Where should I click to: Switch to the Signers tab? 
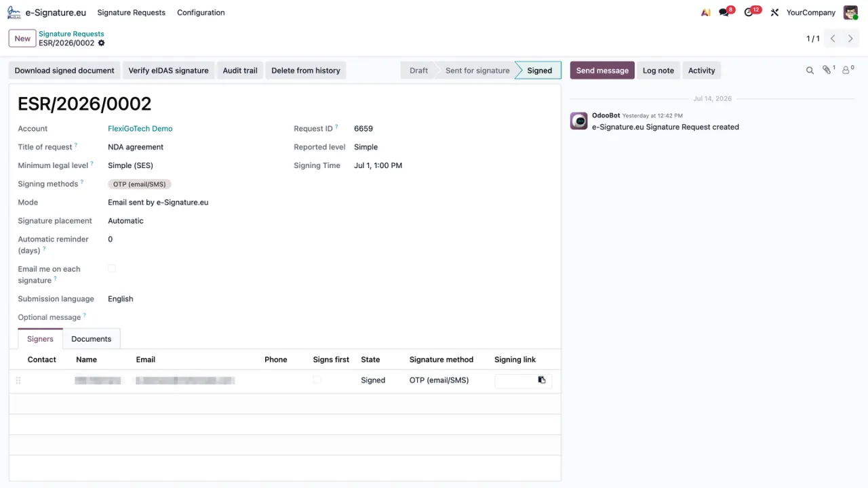click(x=40, y=339)
